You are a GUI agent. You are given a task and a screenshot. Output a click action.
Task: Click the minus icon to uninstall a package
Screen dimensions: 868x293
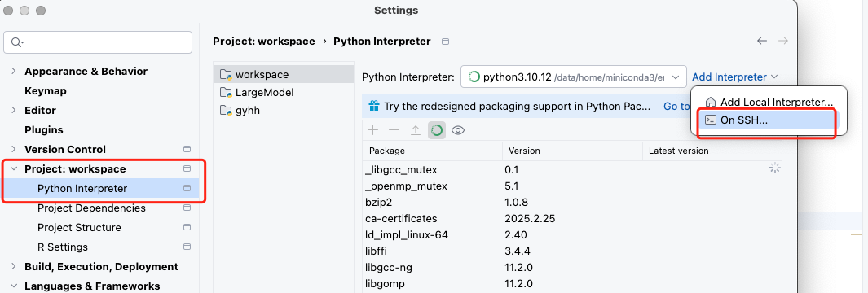tap(394, 130)
